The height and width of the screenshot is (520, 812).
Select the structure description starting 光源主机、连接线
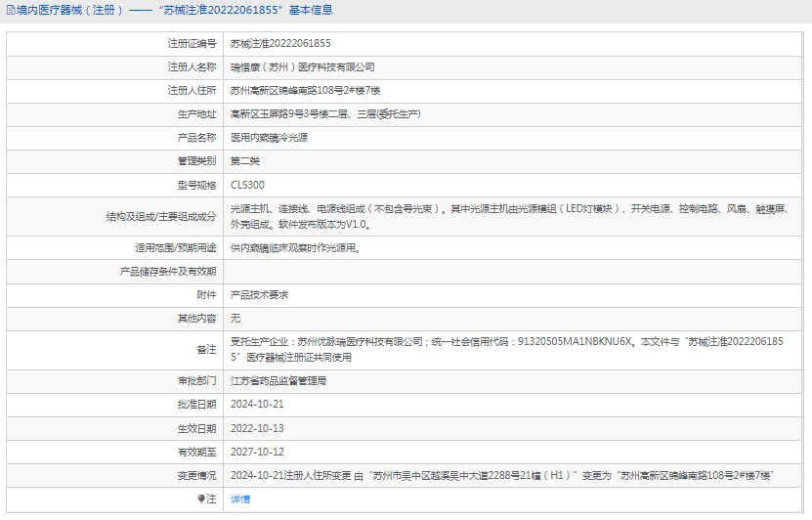click(x=509, y=216)
